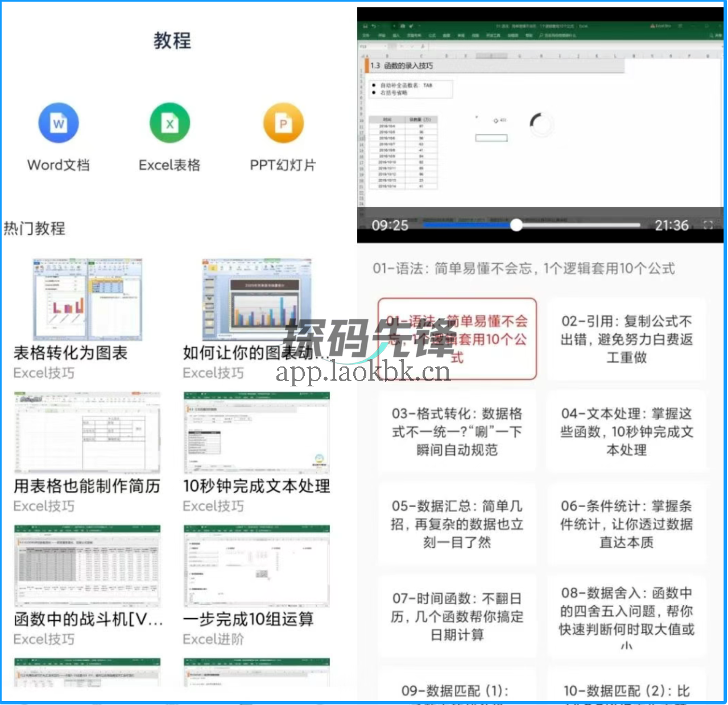This screenshot has height=705, width=728.
Task: Open the 如何让你的图表动 tutorial thumbnail
Action: pyautogui.click(x=257, y=299)
